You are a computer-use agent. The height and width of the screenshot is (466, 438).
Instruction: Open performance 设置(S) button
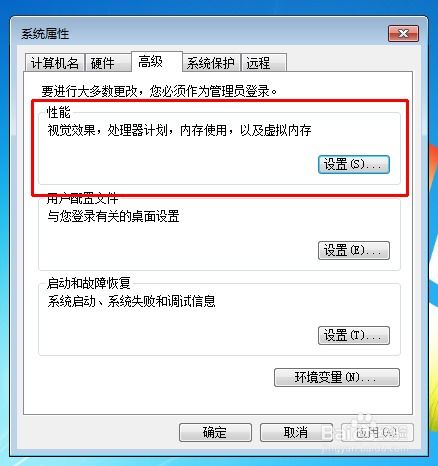[x=354, y=164]
